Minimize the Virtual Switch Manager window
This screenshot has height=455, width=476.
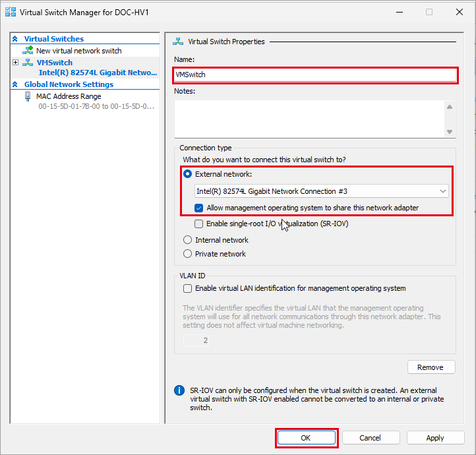[400, 12]
